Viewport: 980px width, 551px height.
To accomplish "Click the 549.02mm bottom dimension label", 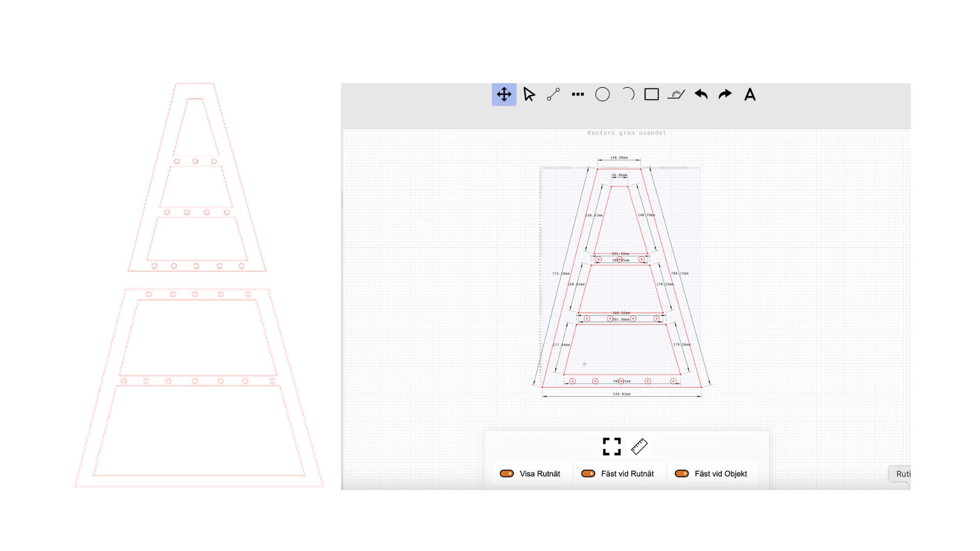I will click(622, 394).
